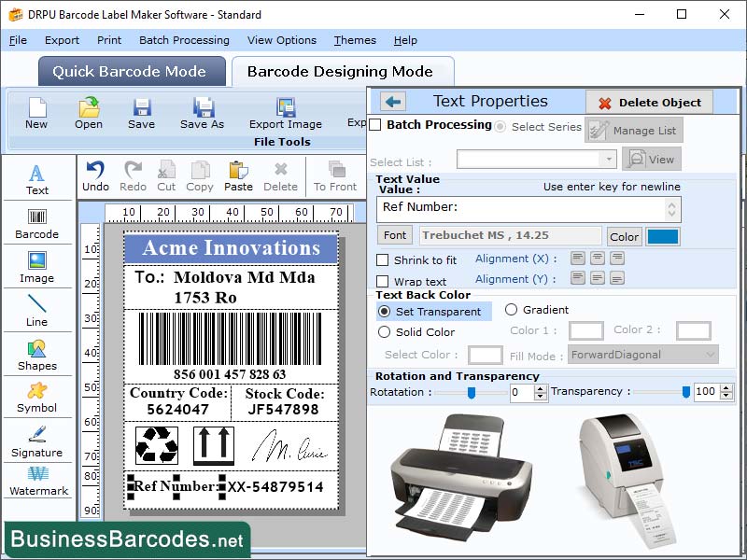
Task: Paste the copied object
Action: [238, 175]
